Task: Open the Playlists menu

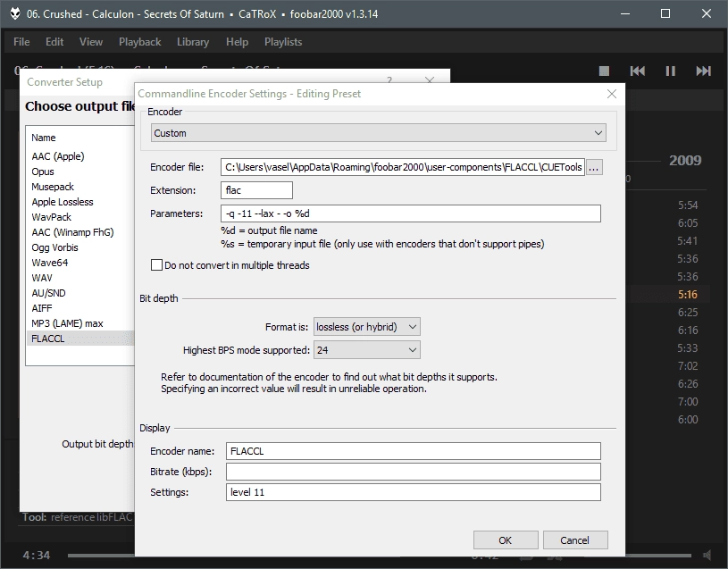Action: (283, 42)
